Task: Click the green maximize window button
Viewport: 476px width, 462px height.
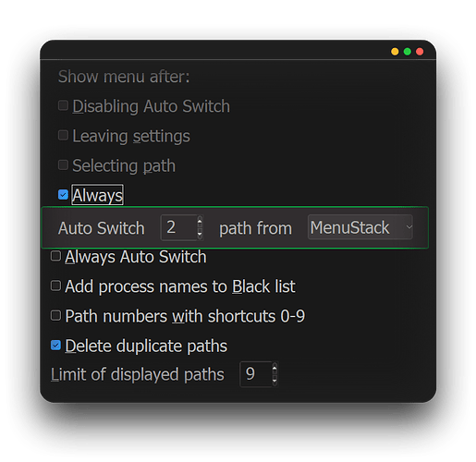Action: pos(407,52)
